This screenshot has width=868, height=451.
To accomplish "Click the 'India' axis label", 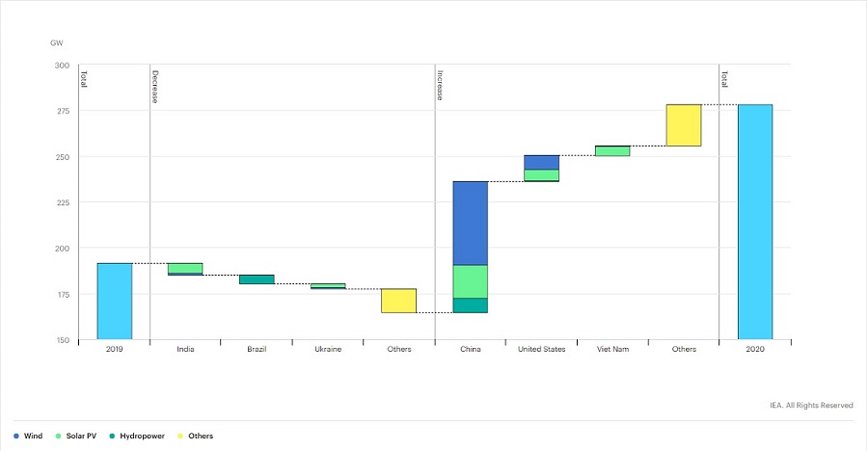I will (185, 349).
